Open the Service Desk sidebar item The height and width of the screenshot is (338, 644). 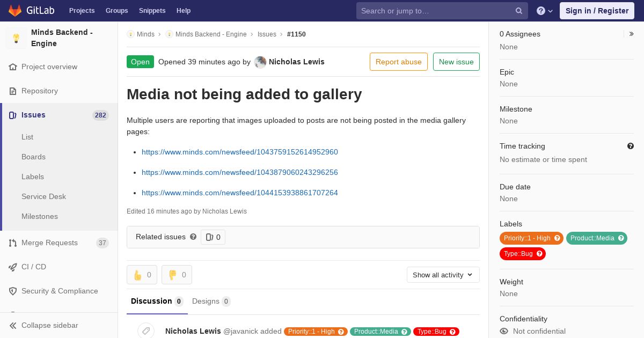point(43,197)
